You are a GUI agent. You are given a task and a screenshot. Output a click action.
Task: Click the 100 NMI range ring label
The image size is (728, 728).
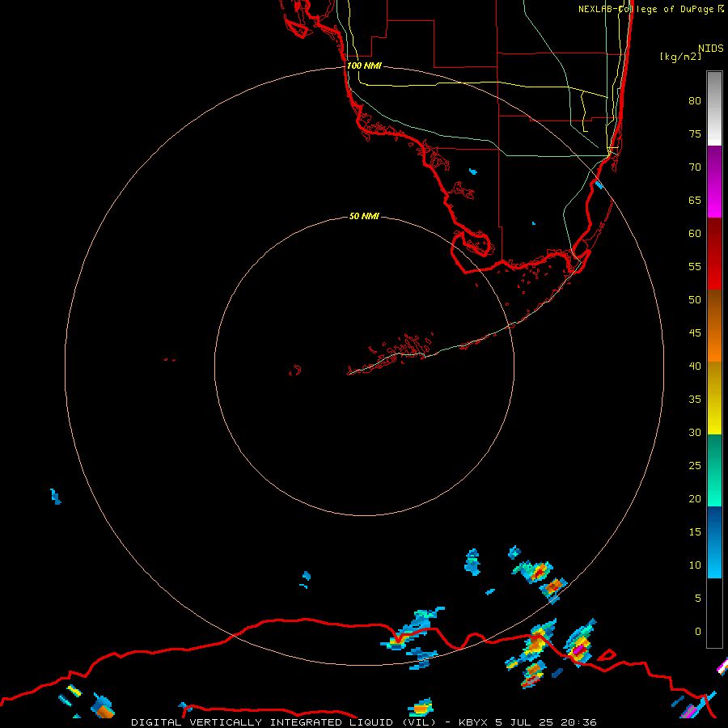(x=364, y=66)
